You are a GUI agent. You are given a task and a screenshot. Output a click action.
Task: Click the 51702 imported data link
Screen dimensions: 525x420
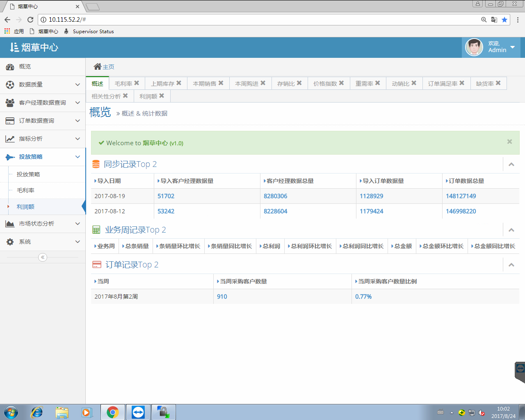coord(166,196)
